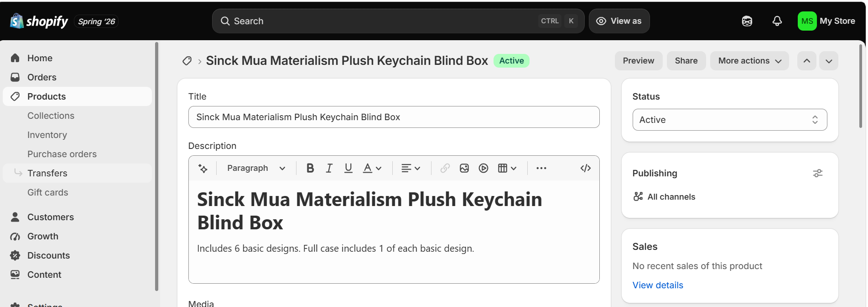
Task: Focus the Search bar
Action: point(398,21)
